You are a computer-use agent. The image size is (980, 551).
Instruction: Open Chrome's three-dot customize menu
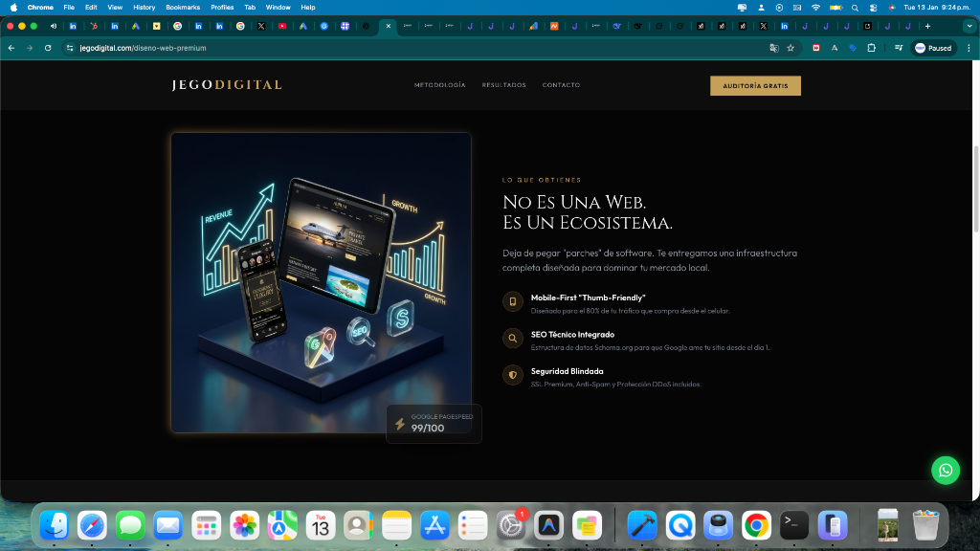[x=969, y=48]
